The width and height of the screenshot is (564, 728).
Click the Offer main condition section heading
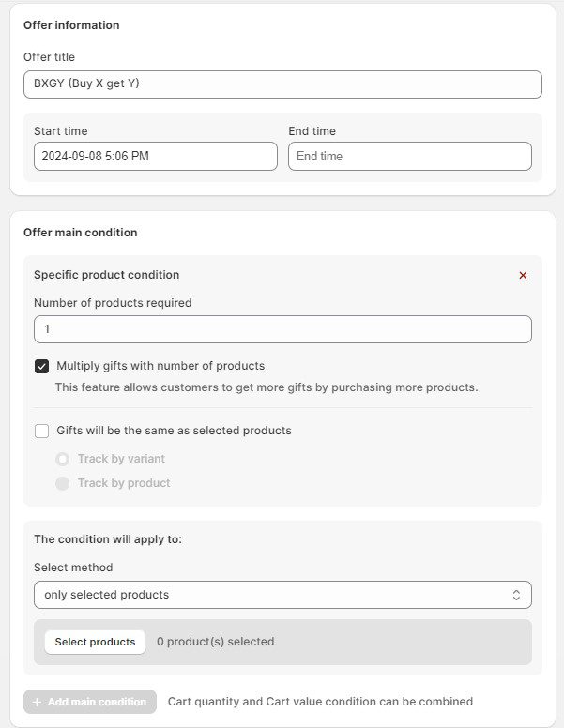click(x=80, y=233)
